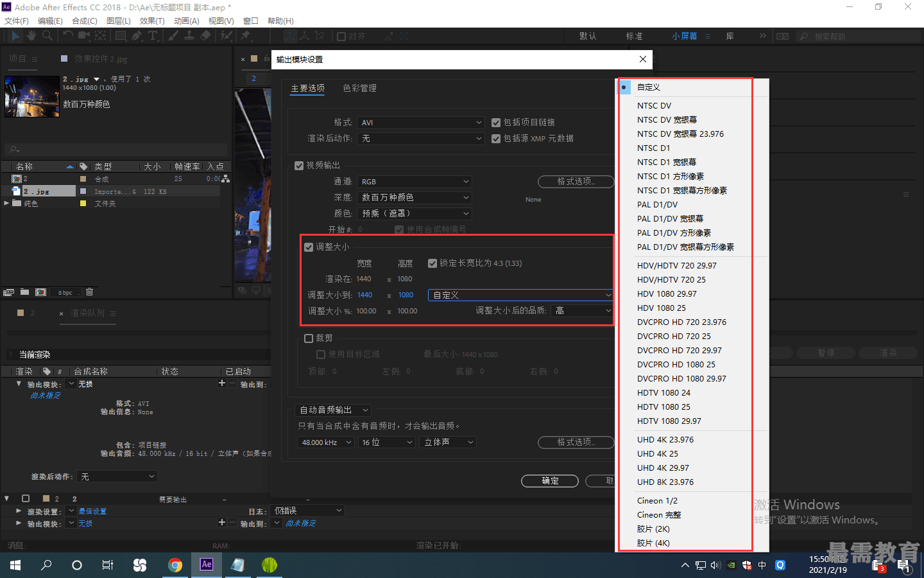Select the Hand tool

point(31,36)
